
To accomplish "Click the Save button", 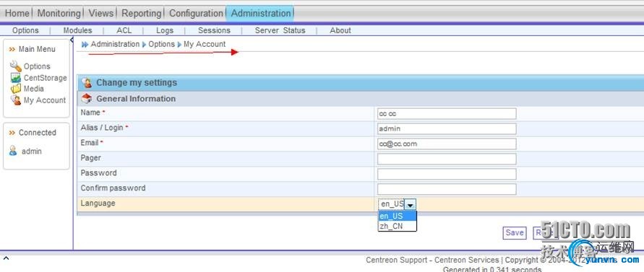I will [x=515, y=232].
